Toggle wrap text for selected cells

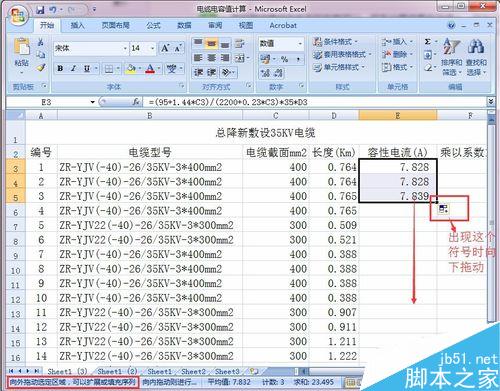(240, 43)
